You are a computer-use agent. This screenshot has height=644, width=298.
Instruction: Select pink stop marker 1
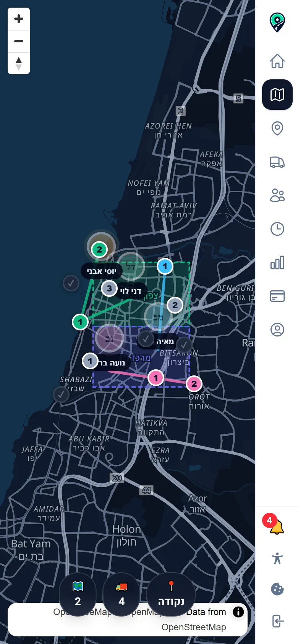click(x=155, y=378)
